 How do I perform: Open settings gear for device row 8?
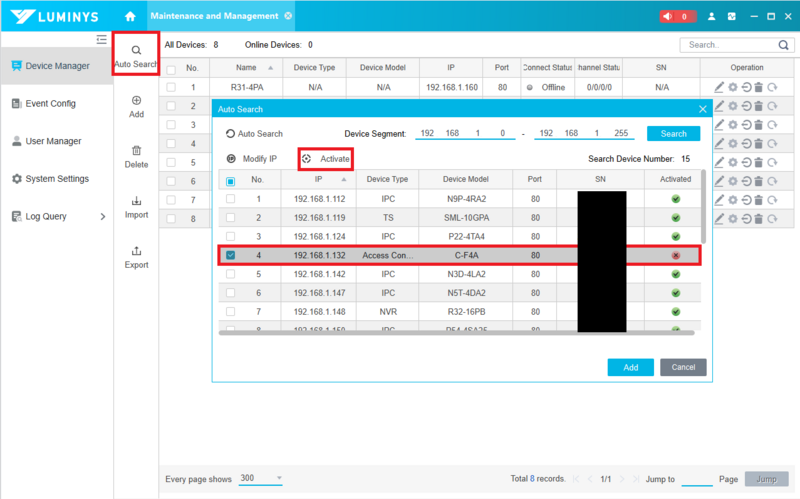[733, 218]
